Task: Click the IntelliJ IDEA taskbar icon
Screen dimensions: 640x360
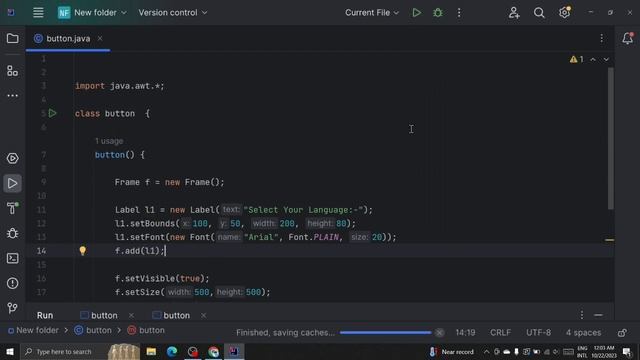Action: click(x=234, y=351)
